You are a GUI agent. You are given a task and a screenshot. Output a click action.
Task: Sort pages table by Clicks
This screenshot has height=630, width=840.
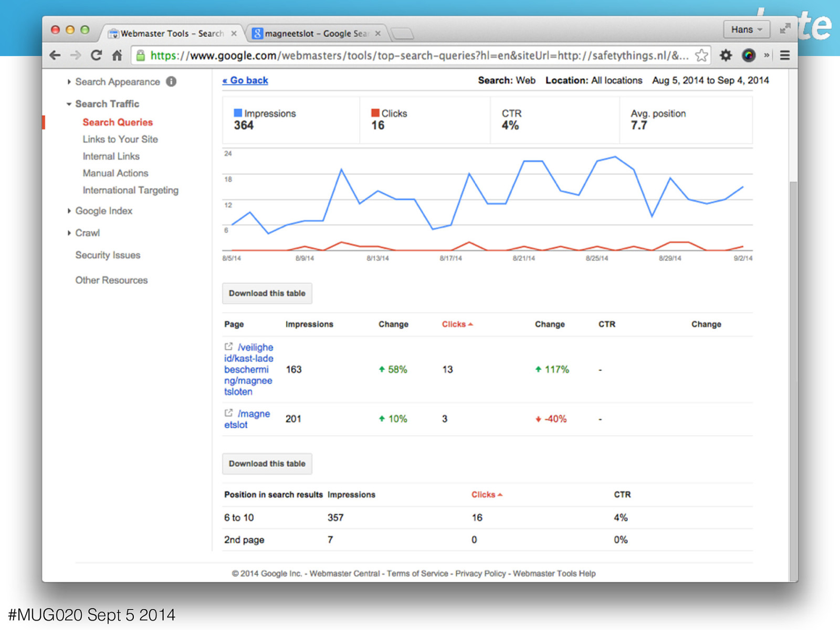point(457,324)
